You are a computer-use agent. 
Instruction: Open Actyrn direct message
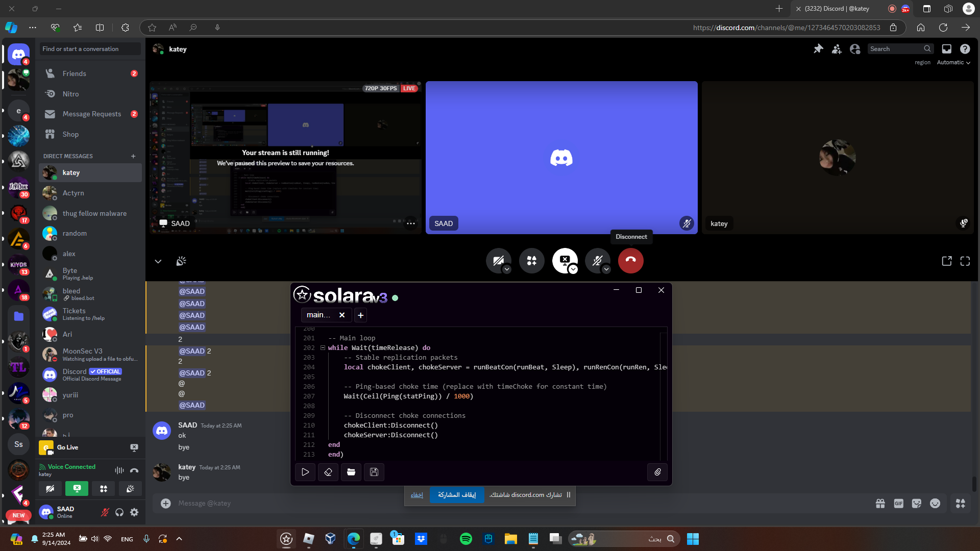[90, 193]
